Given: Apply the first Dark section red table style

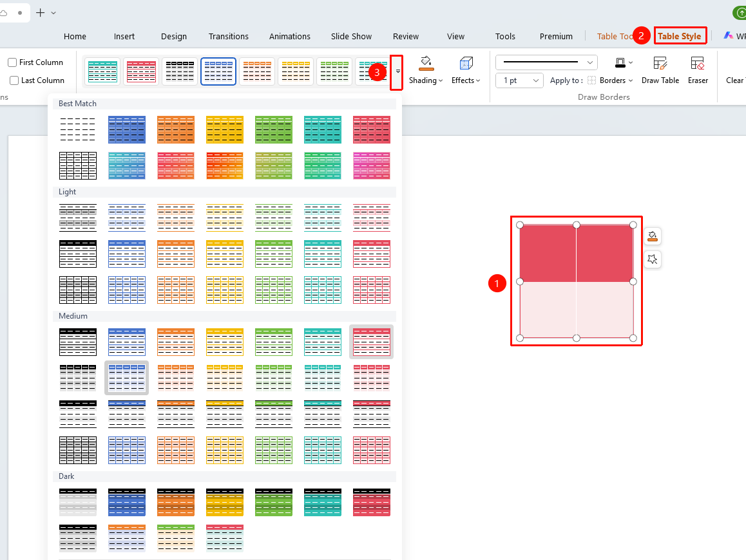Looking at the screenshot, I should tap(372, 502).
